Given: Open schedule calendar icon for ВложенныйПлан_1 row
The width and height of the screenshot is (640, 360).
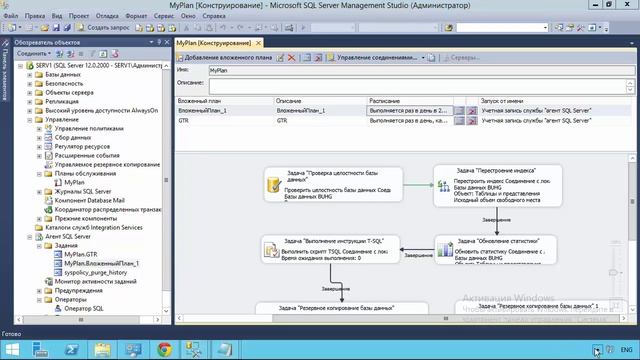Looking at the screenshot, I should [x=459, y=111].
